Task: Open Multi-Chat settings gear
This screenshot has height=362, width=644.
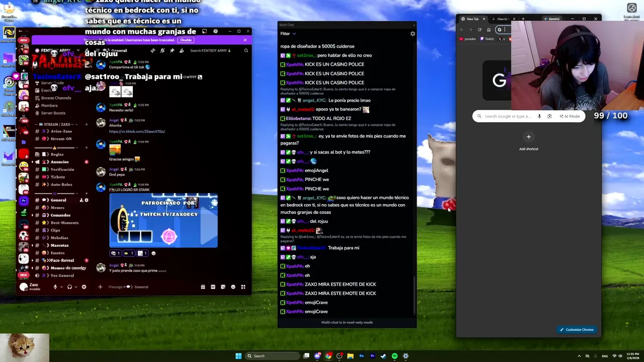Action: (413, 34)
